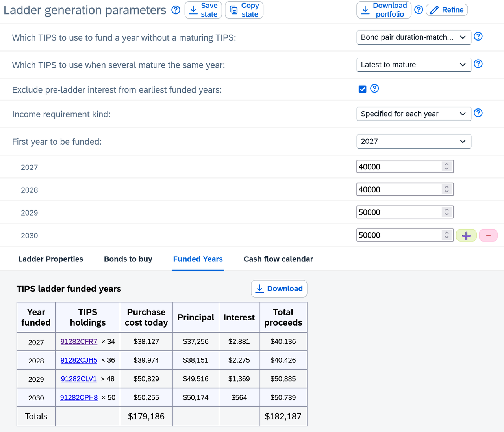
Task: Download the funded years table
Action: (x=279, y=289)
